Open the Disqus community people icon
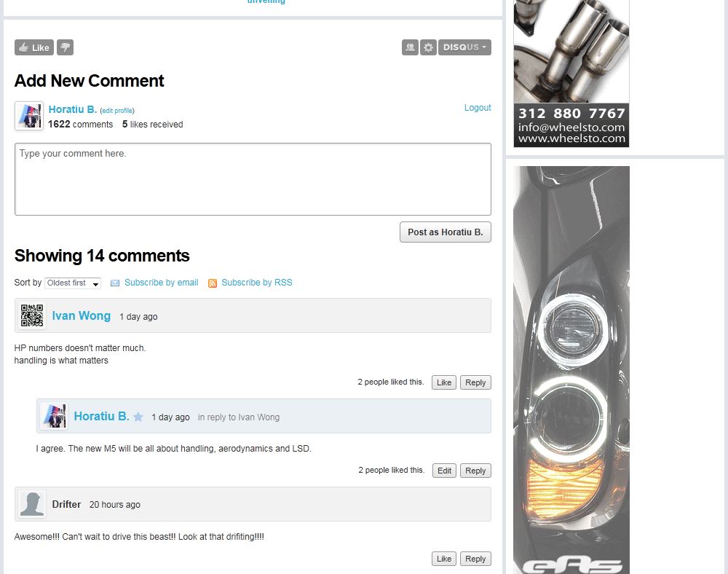 pyautogui.click(x=410, y=47)
